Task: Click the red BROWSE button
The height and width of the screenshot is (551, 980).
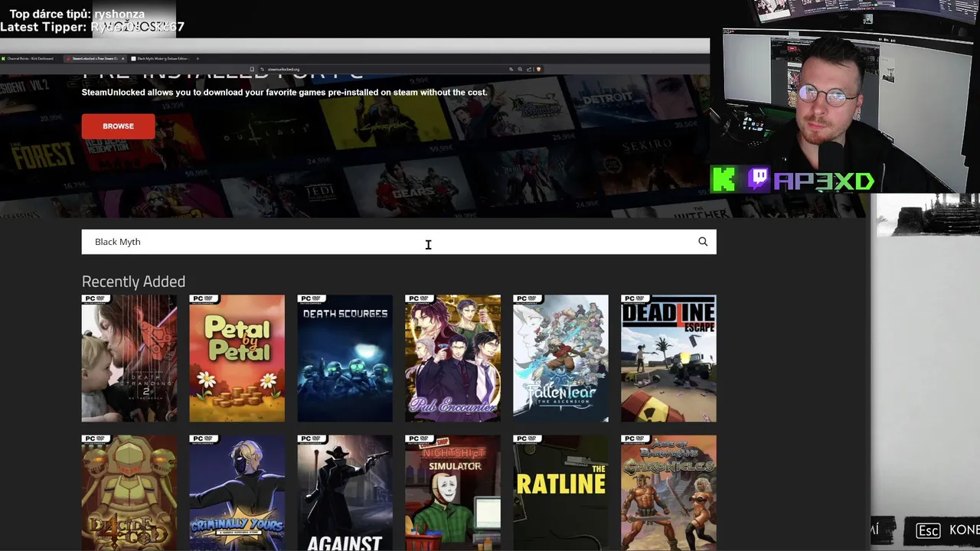Action: (118, 126)
